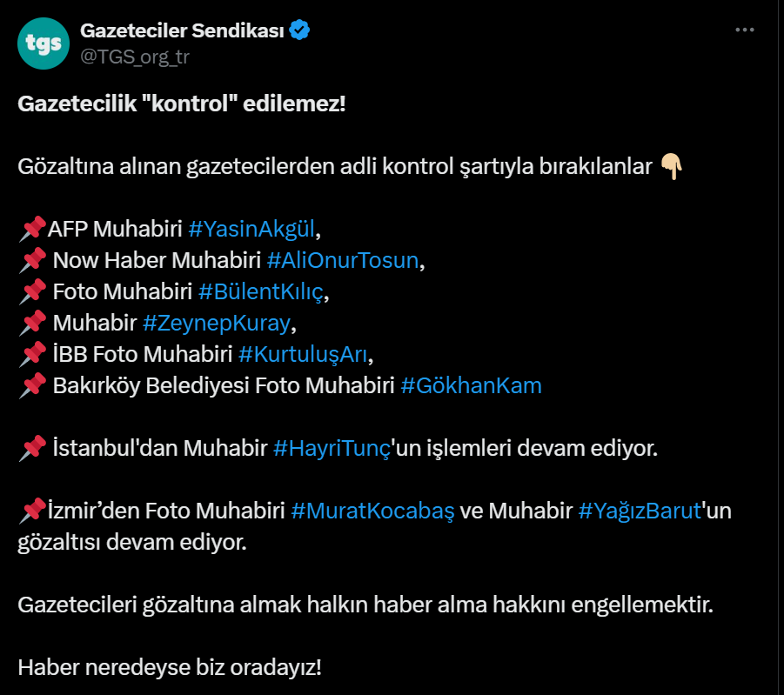Open the #ZeynepKuray hashtag
This screenshot has width=784, height=695.
[x=217, y=324]
